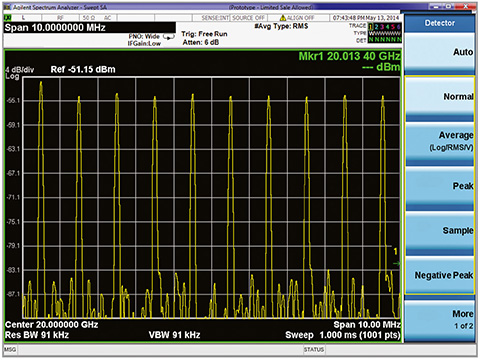The width and height of the screenshot is (480, 360).
Task: Click the SOURCE OFF status cell
Action: coord(248,18)
